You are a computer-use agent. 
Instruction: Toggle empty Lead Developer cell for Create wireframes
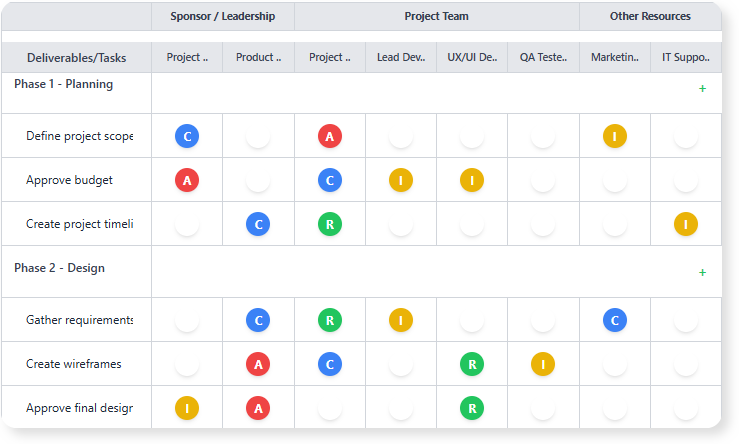pyautogui.click(x=401, y=364)
